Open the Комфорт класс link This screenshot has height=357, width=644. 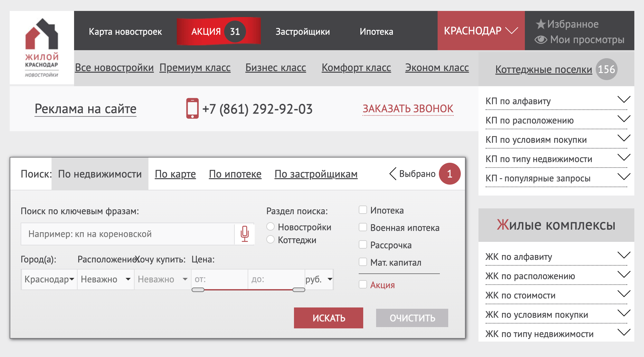356,68
